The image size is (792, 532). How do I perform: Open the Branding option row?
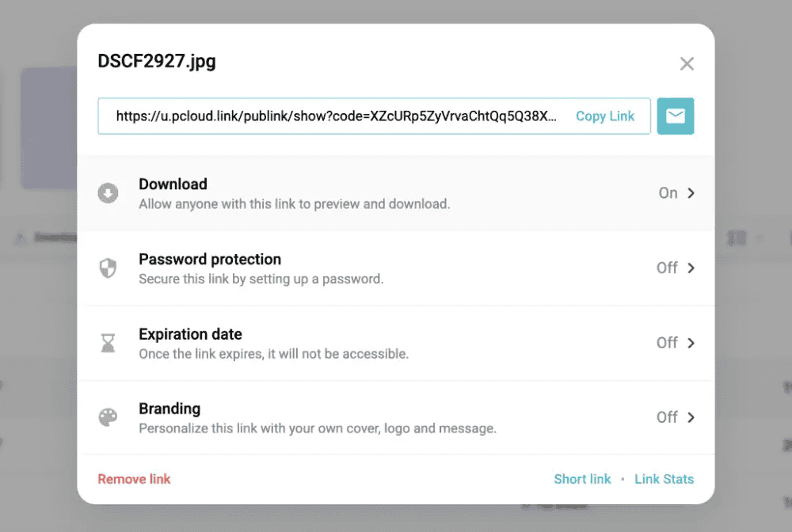(x=317, y=418)
